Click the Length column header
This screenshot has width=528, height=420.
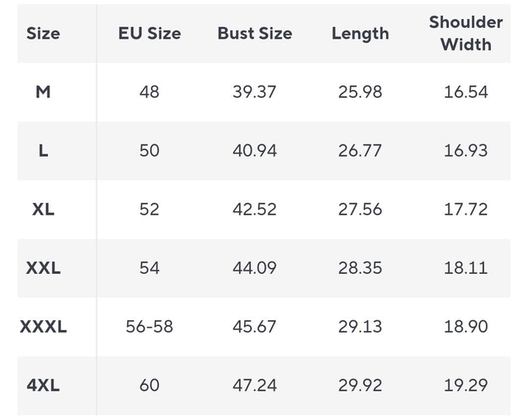(x=360, y=34)
